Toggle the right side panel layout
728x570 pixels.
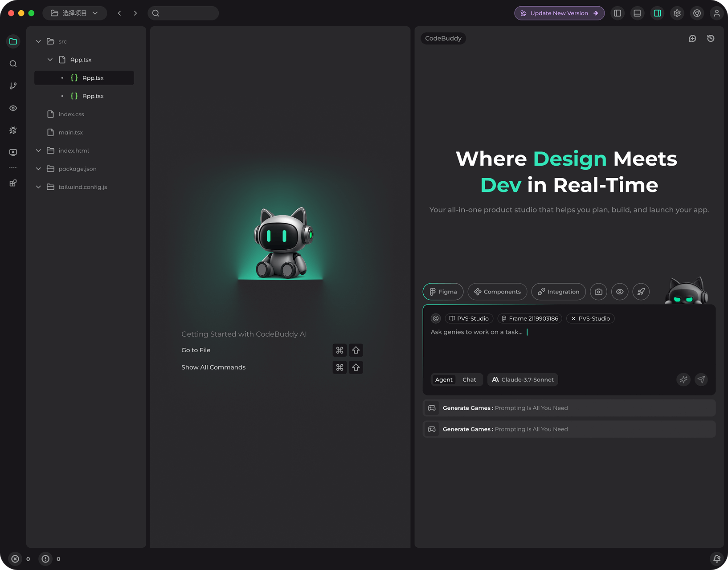(x=657, y=13)
